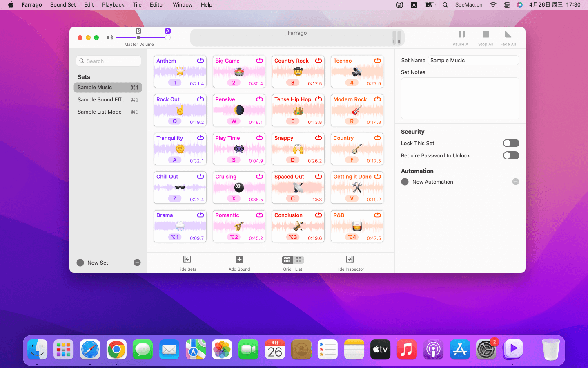The width and height of the screenshot is (588, 368).
Task: Toggle loop icon on Spaced Out tile
Action: pos(318,177)
